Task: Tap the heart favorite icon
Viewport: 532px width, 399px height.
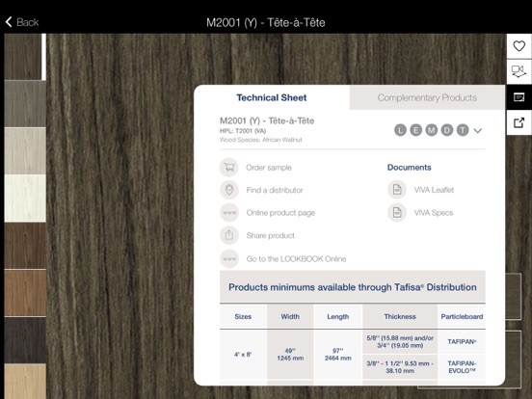Action: pyautogui.click(x=519, y=46)
